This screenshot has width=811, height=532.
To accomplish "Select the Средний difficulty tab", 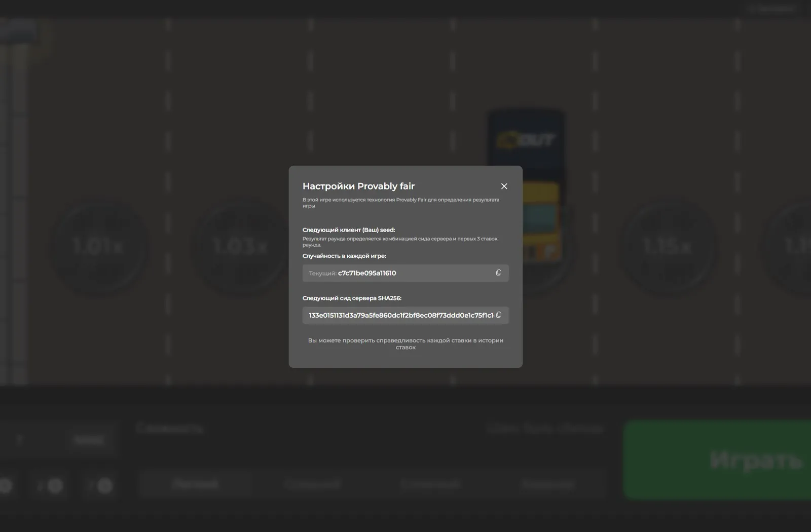I will 312,484.
